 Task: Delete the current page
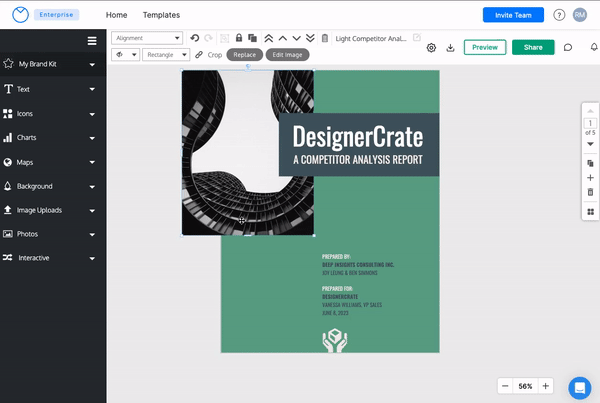(x=590, y=192)
